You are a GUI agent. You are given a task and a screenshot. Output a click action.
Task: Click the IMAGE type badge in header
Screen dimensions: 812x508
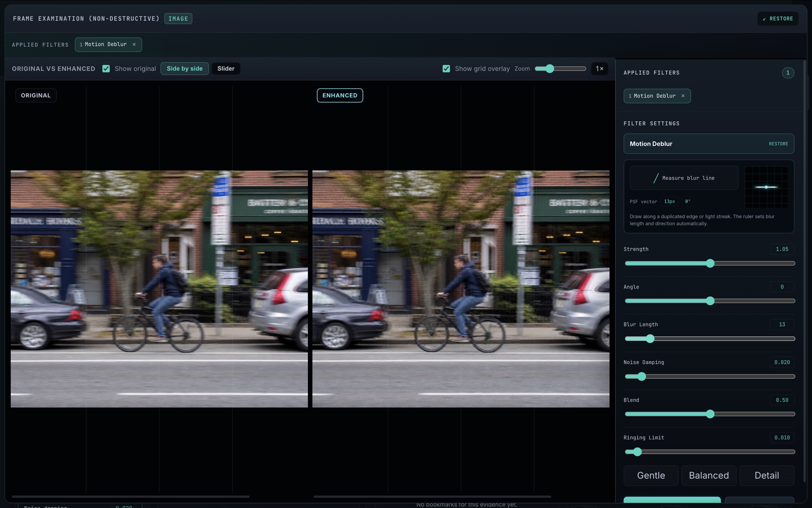[x=178, y=19]
